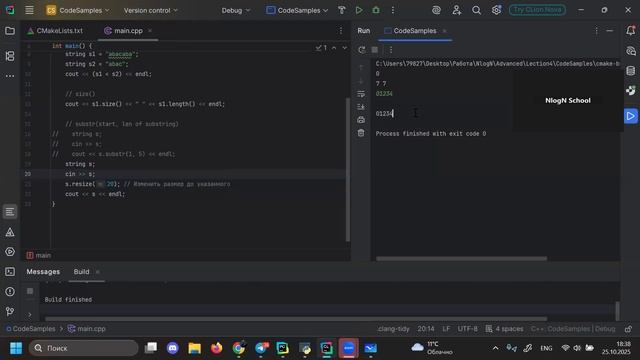Click Run console horizontal scrollbar
640x360 pixels.
[x=461, y=258]
